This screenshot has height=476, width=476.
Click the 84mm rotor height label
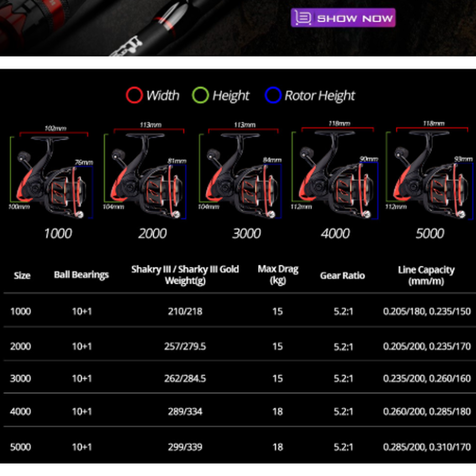pos(272,160)
